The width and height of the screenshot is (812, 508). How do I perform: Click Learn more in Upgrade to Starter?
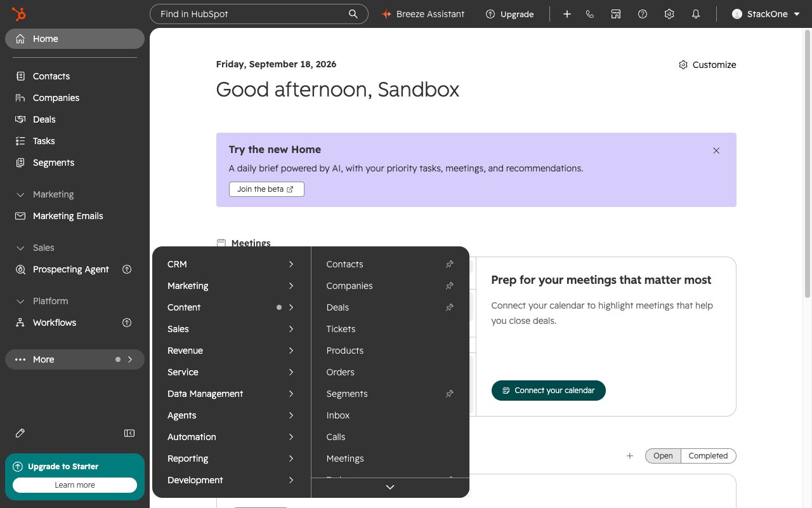pyautogui.click(x=75, y=485)
